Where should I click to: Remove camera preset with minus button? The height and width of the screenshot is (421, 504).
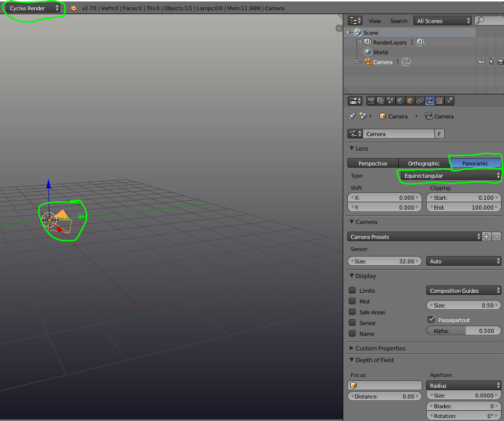(x=496, y=237)
